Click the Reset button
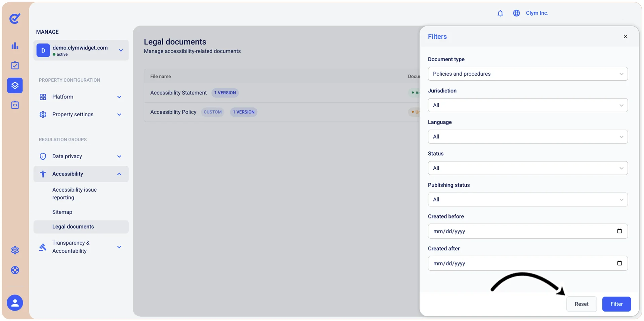644x321 pixels. tap(582, 304)
